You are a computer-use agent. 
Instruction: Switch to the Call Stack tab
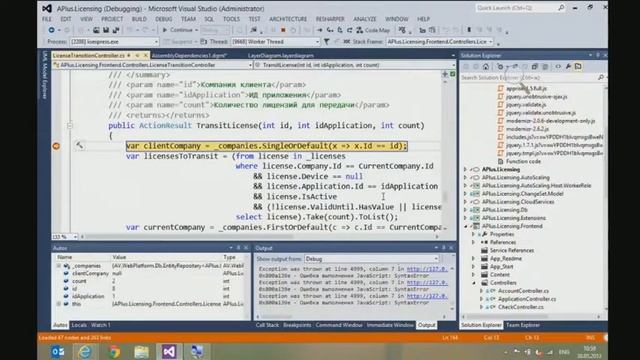click(267, 325)
